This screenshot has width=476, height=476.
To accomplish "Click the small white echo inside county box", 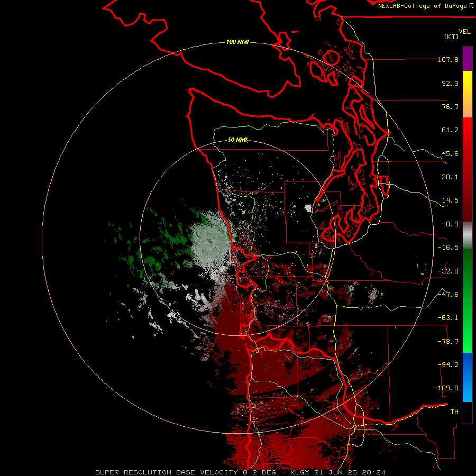I will (x=308, y=208).
